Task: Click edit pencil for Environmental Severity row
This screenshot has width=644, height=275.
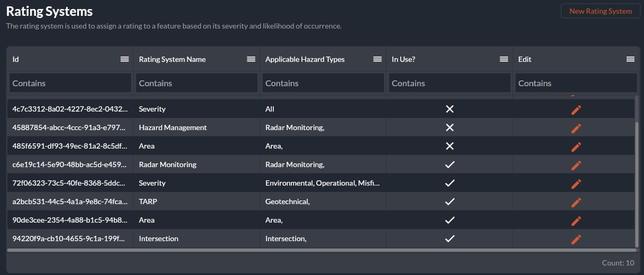Action: click(576, 184)
